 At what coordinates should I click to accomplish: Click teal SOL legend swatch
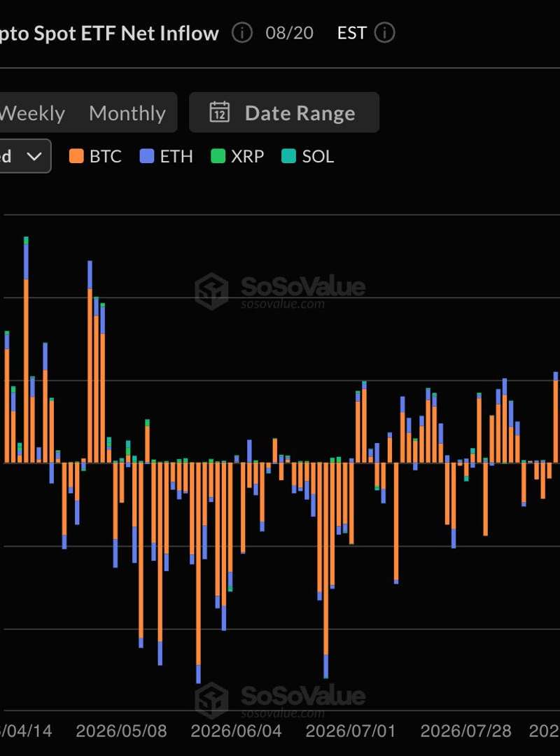tap(288, 156)
